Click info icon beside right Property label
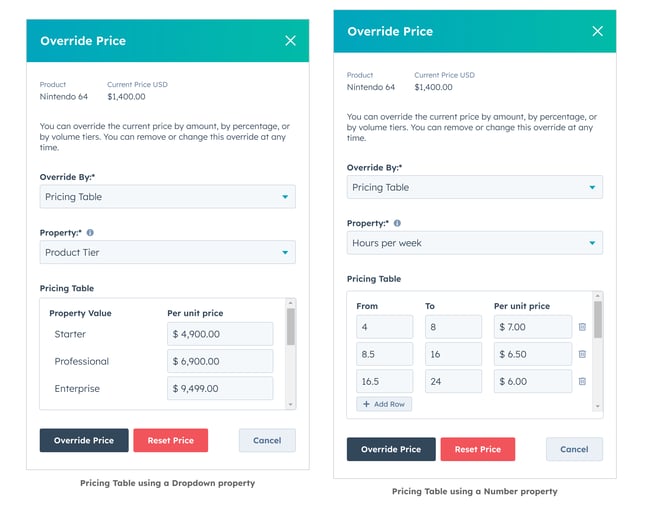Image resolution: width=657 pixels, height=512 pixels. (x=397, y=224)
